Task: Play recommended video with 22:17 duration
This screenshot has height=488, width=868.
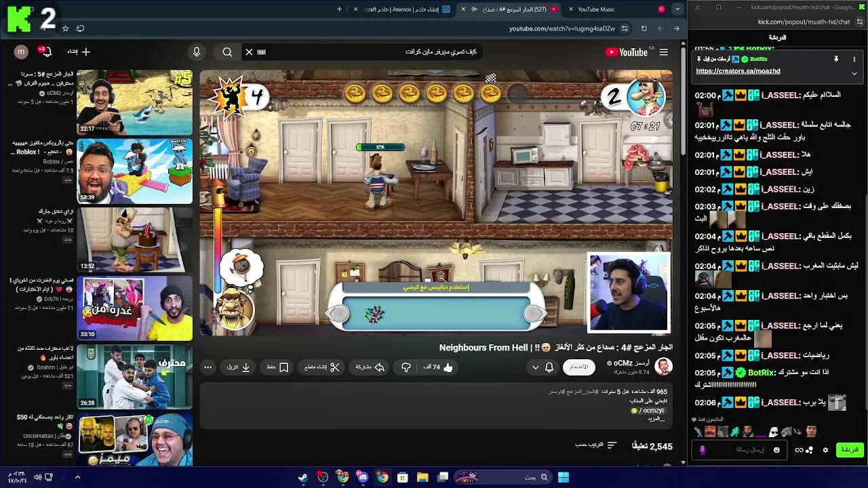Action: [135, 102]
